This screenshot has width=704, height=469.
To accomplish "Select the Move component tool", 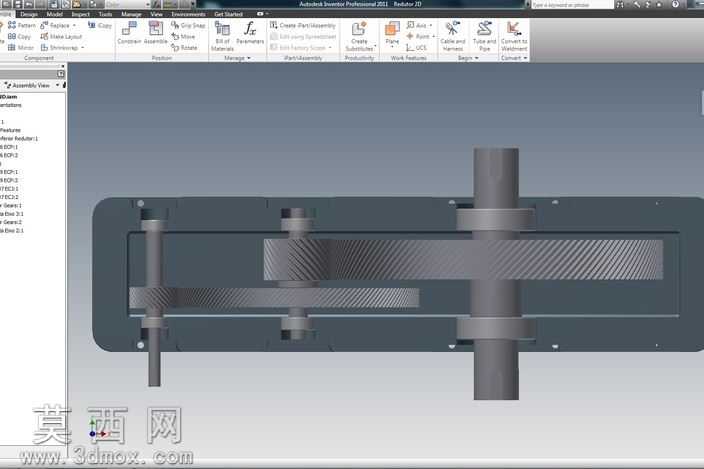I will pos(183,36).
